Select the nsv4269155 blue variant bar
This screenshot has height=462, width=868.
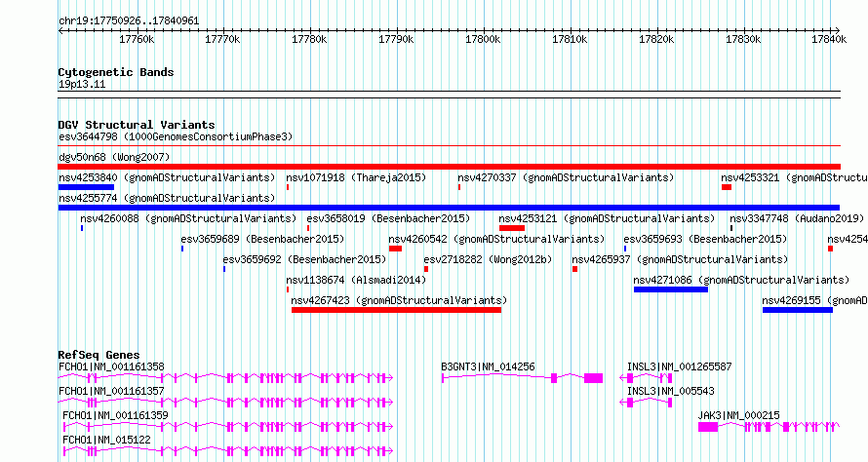tap(798, 310)
